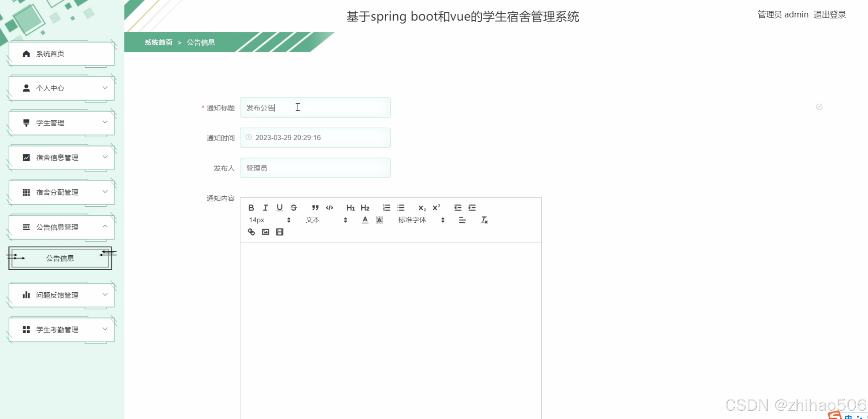Apply Heading 1 style
Viewport: 868px width, 419px height.
350,208
